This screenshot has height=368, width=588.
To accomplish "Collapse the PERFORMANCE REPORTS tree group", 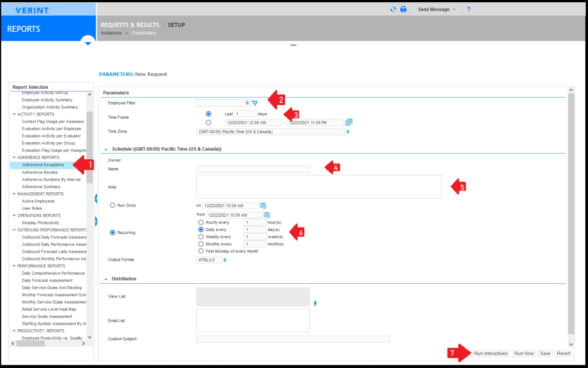I will click(x=14, y=266).
